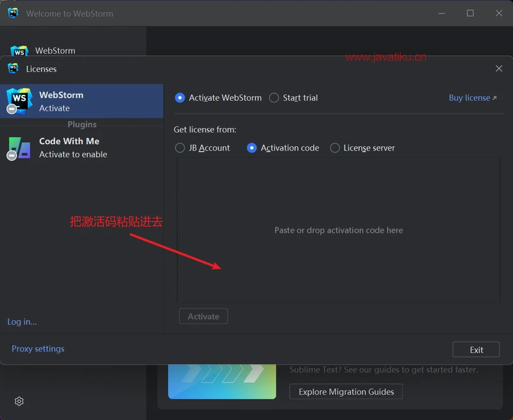
Task: Select Code With Me under Plugins
Action: (x=82, y=147)
